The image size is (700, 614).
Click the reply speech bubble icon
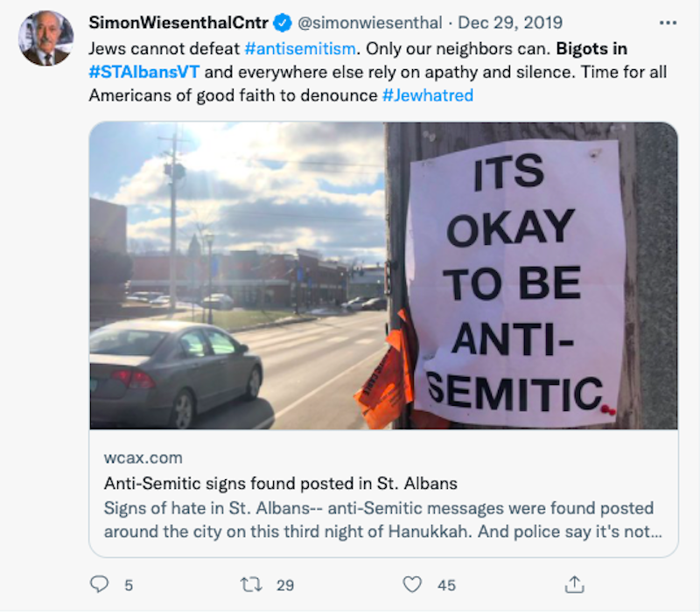pyautogui.click(x=99, y=584)
